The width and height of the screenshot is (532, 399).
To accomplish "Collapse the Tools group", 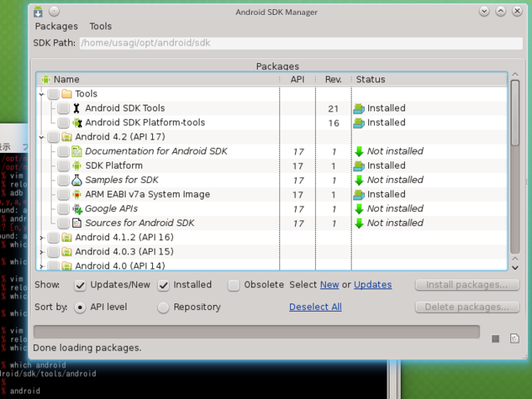I will coord(42,94).
